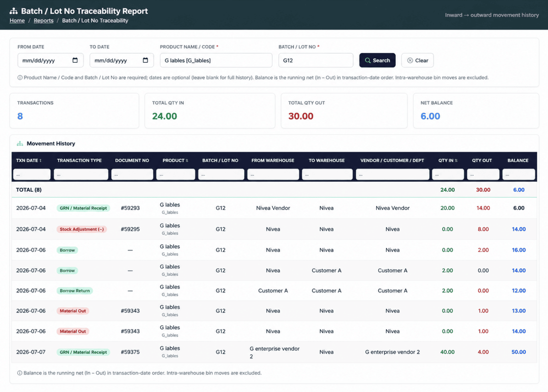Open the Reports breadcrumb link
This screenshot has height=392, width=548.
(x=44, y=21)
